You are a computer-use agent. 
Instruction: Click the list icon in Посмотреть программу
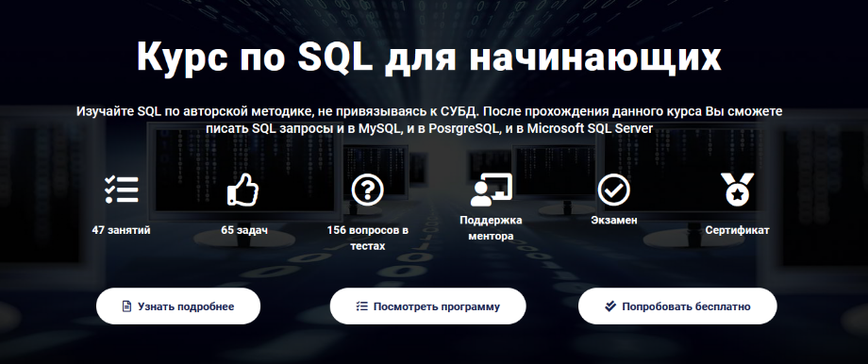point(362,306)
